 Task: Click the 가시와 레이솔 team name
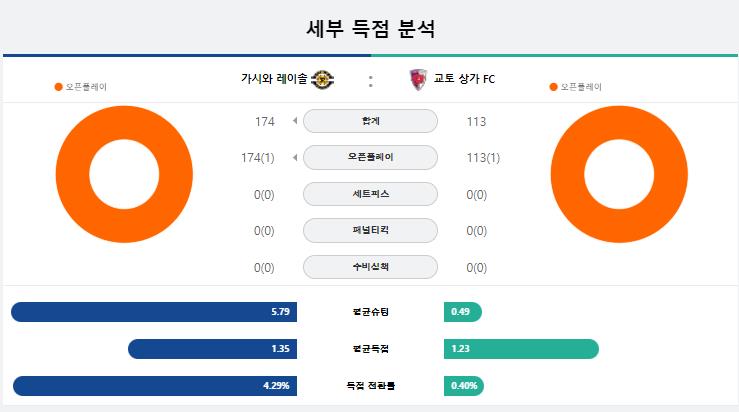click(x=274, y=79)
